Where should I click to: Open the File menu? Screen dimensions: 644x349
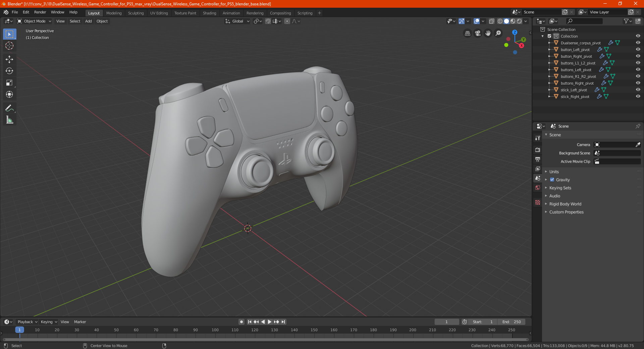pos(15,12)
